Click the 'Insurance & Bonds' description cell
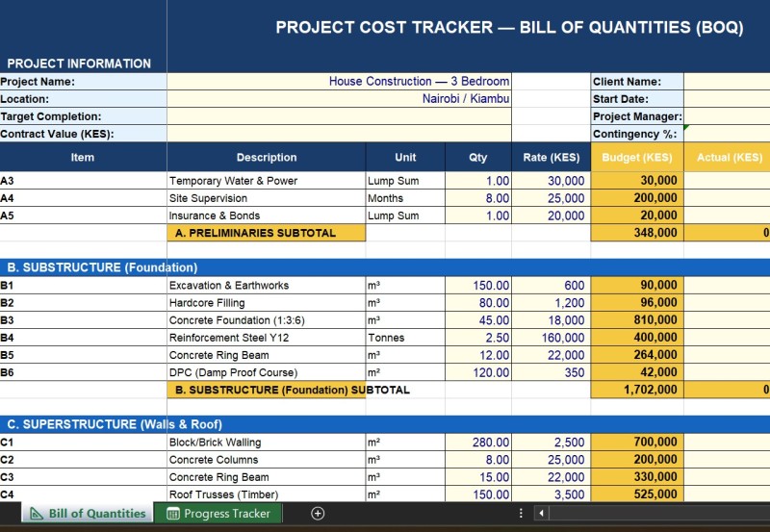770x532 pixels. coord(267,215)
